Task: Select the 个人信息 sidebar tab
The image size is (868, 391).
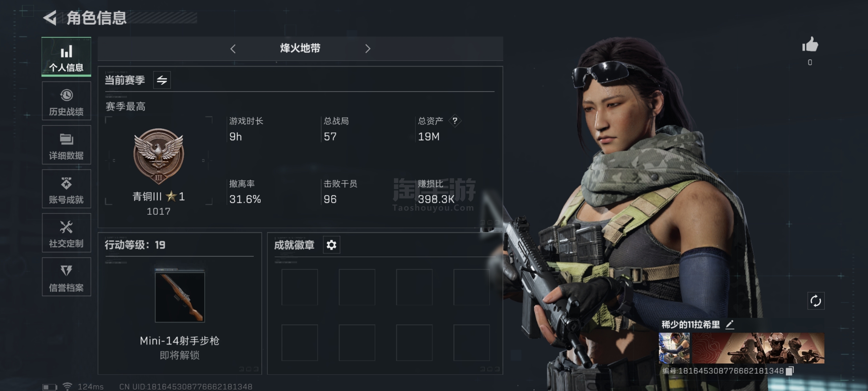Action: (x=66, y=57)
